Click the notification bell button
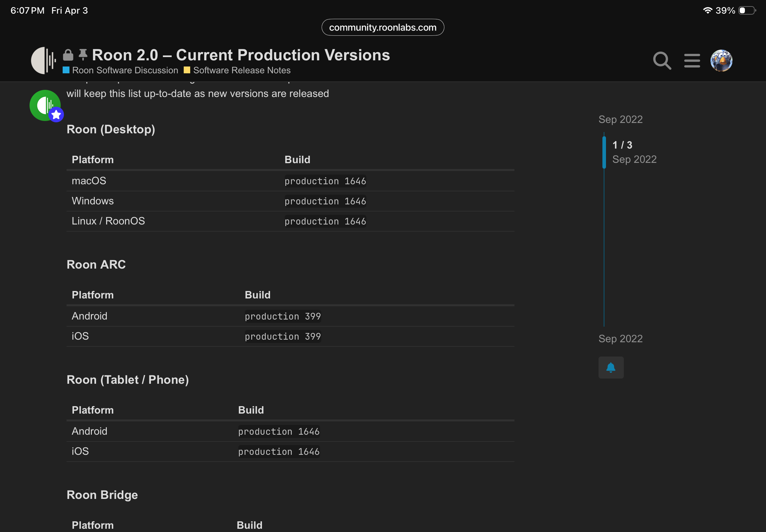766x532 pixels. (x=611, y=367)
